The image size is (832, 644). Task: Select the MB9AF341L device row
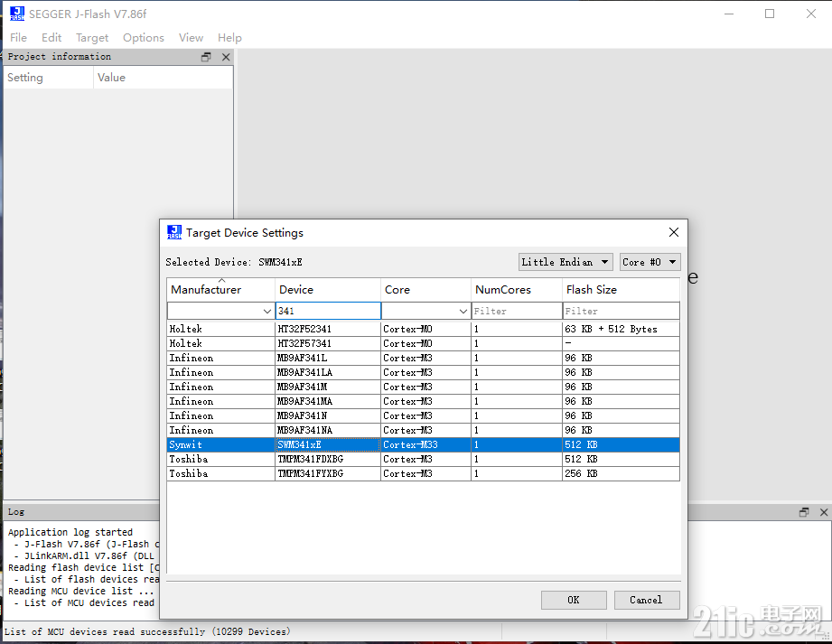pyautogui.click(x=423, y=358)
